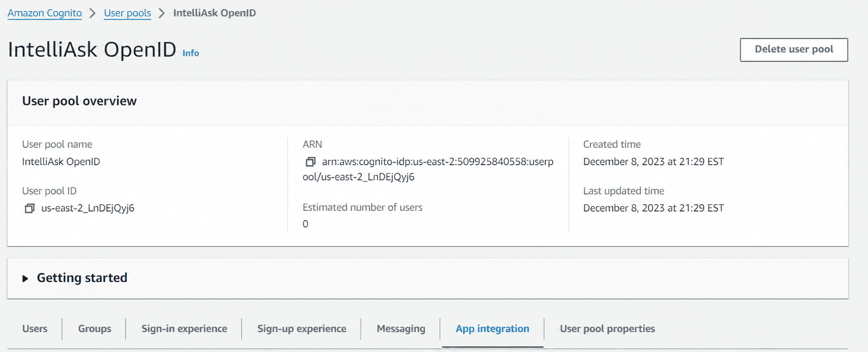This screenshot has height=352, width=868.
Task: Click the ARN value text
Action: coord(428,169)
